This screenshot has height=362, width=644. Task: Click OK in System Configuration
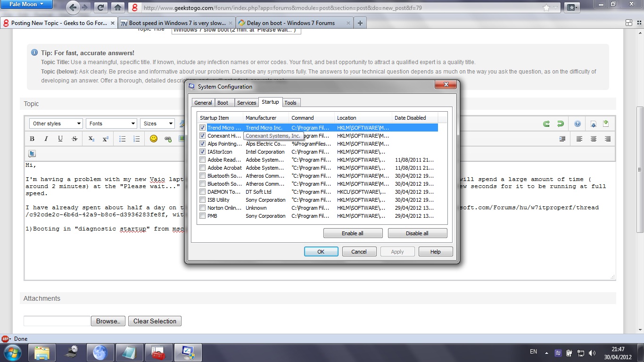click(x=321, y=252)
